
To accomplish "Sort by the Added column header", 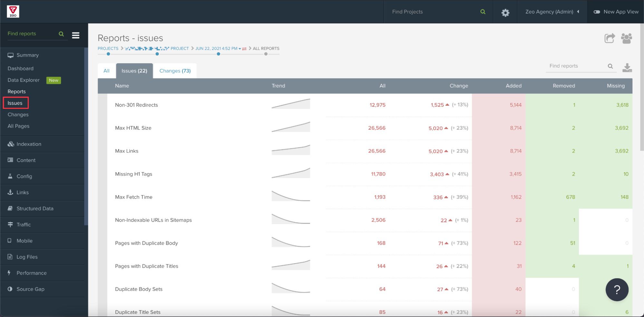I will tap(514, 86).
